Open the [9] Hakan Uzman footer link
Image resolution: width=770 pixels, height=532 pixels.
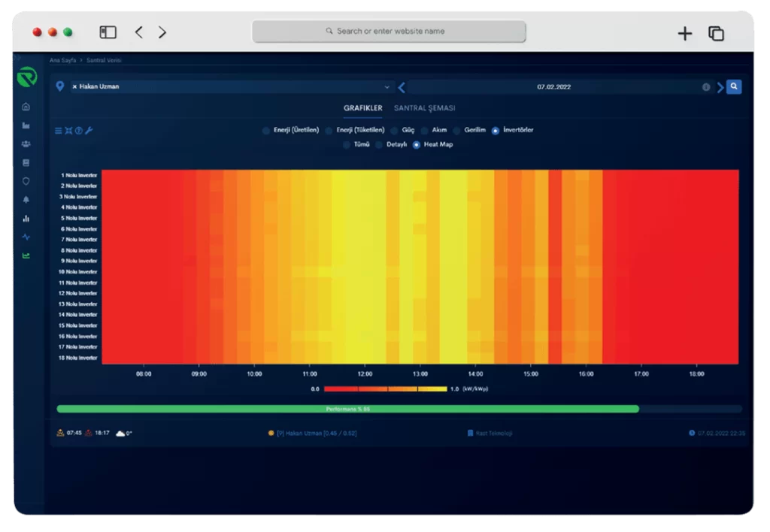click(x=317, y=433)
